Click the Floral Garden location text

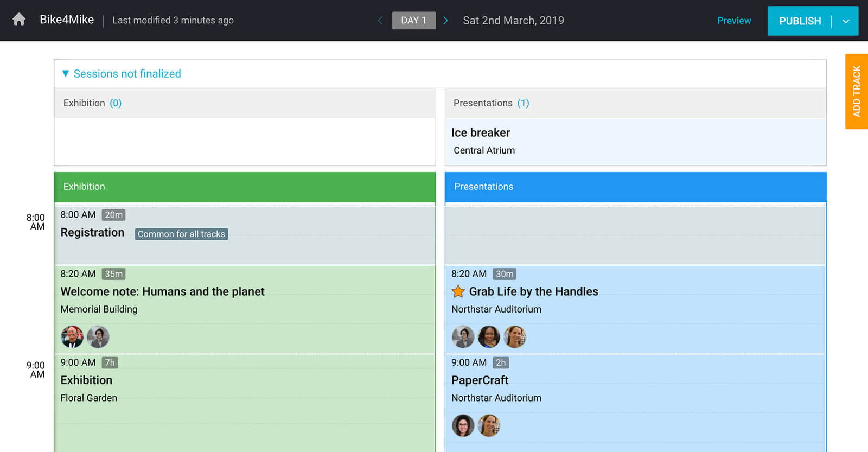coord(88,398)
